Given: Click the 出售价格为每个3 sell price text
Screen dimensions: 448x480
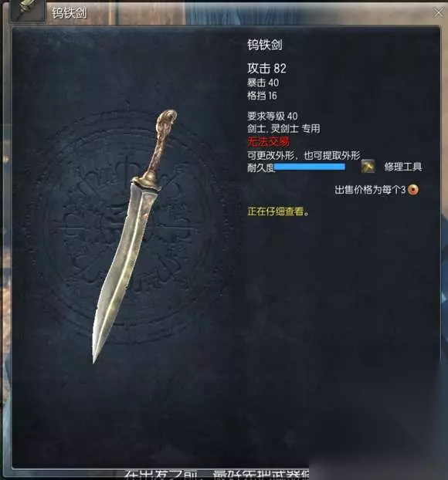Looking at the screenshot, I should tap(370, 190).
